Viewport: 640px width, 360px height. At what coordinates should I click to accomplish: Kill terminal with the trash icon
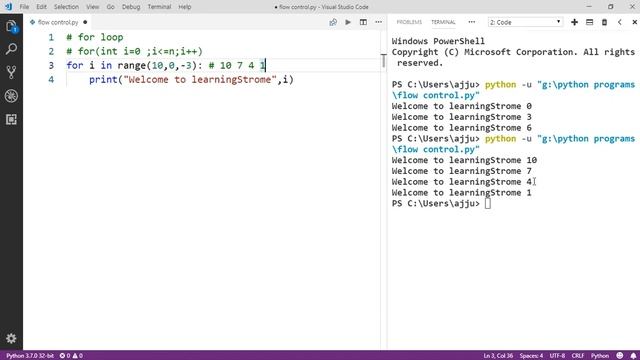604,22
